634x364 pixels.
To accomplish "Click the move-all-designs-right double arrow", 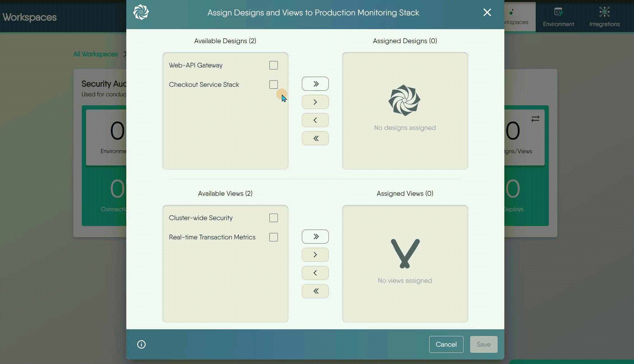I will (x=315, y=83).
